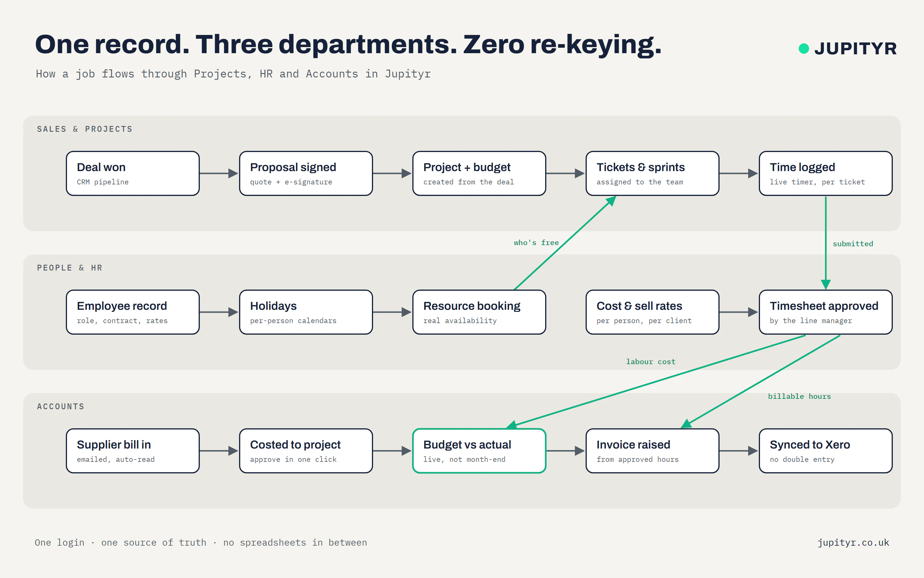The width and height of the screenshot is (924, 578).
Task: Click the footer "One login · one source of truth"
Action: (120, 543)
